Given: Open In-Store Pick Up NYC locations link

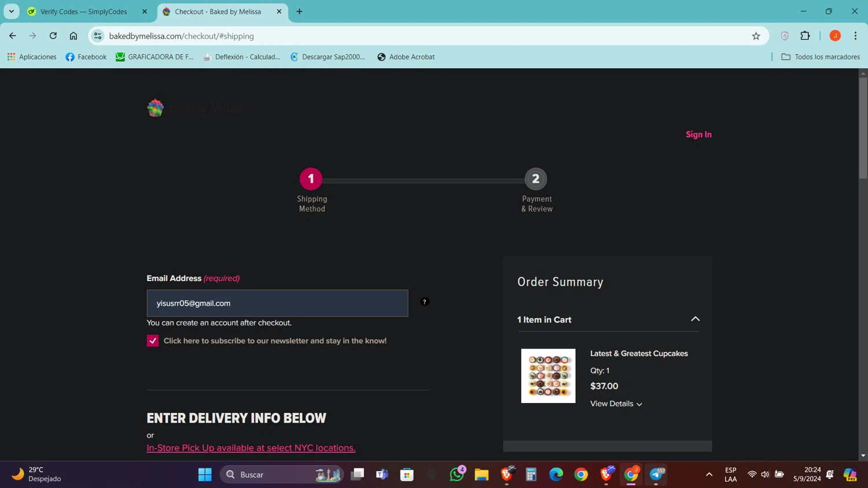Looking at the screenshot, I should (x=251, y=448).
